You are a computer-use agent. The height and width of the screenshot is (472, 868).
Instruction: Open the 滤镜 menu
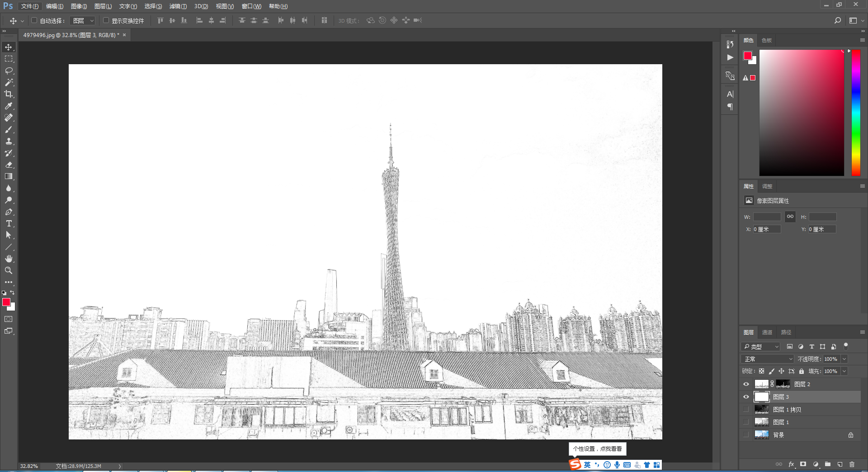point(178,6)
